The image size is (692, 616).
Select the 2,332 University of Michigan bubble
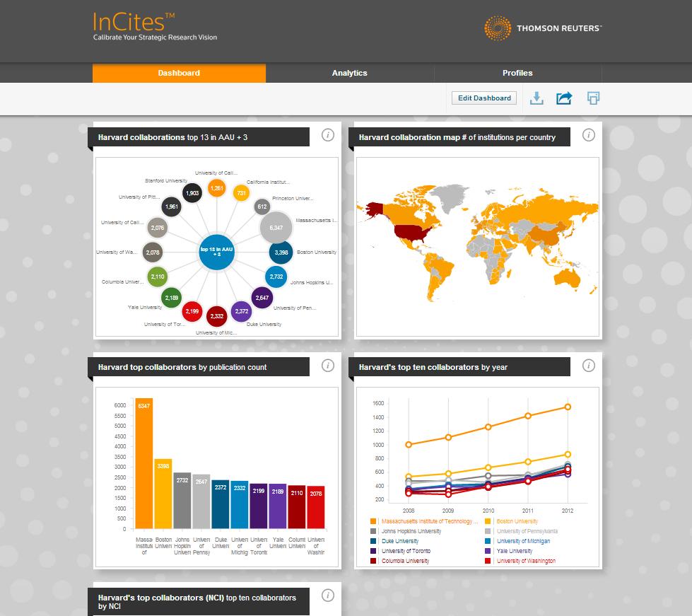click(217, 316)
